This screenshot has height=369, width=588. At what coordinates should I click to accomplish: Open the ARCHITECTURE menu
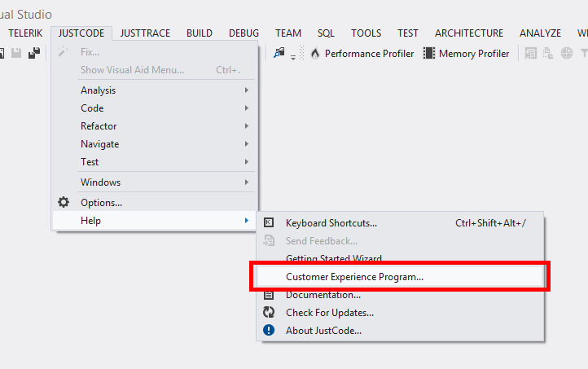(469, 33)
